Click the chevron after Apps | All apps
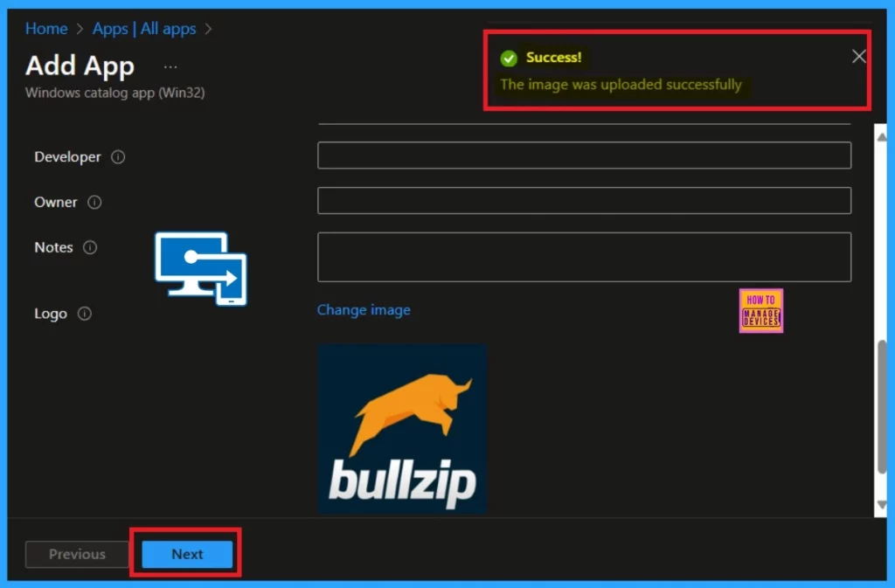This screenshot has height=588, width=895. 208,29
